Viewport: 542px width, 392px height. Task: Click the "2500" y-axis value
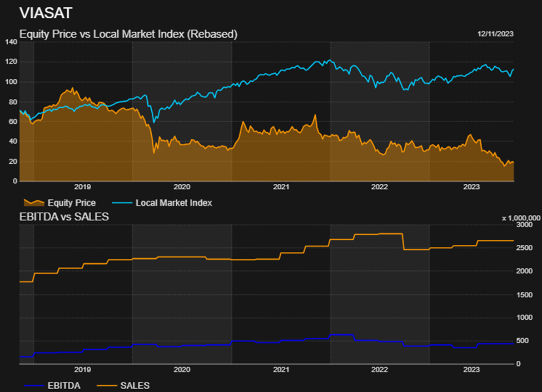click(524, 248)
